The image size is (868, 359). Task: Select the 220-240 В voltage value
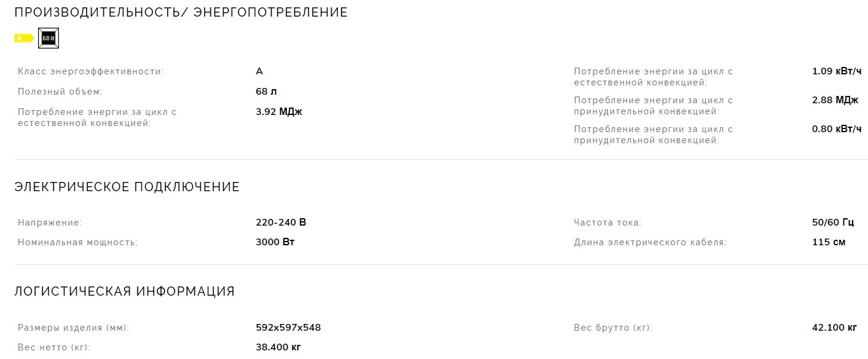[x=281, y=223]
